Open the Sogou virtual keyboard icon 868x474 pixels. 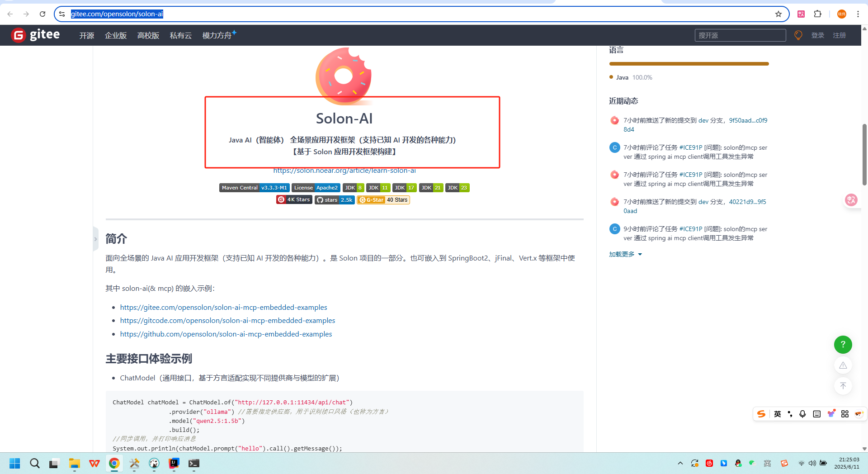(816, 414)
